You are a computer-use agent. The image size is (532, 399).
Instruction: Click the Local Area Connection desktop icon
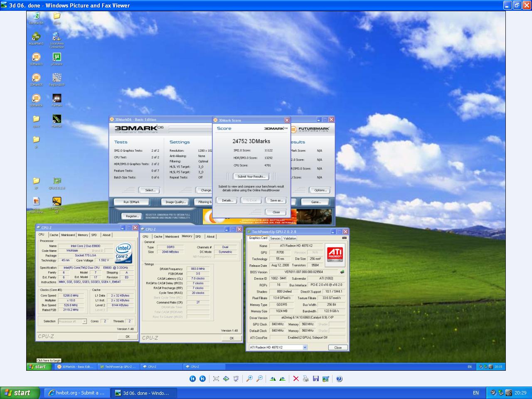(57, 40)
